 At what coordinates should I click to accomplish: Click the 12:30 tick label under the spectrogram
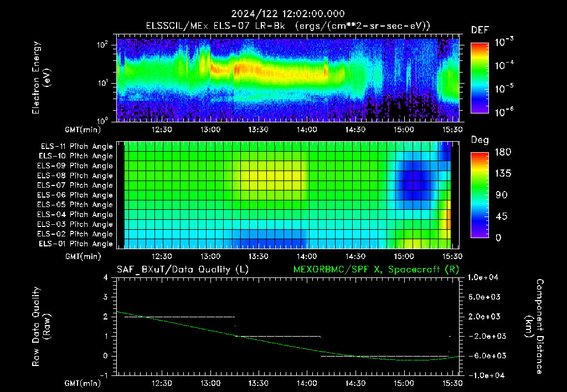click(x=162, y=130)
